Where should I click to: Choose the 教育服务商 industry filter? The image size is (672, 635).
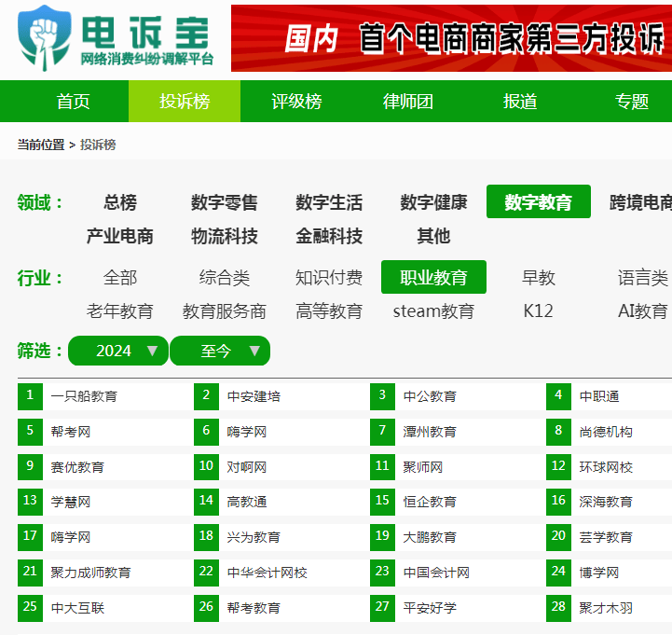click(224, 311)
